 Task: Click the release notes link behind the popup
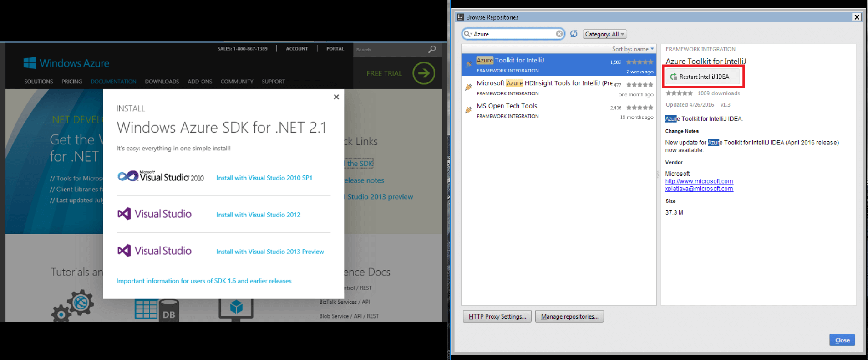(364, 180)
